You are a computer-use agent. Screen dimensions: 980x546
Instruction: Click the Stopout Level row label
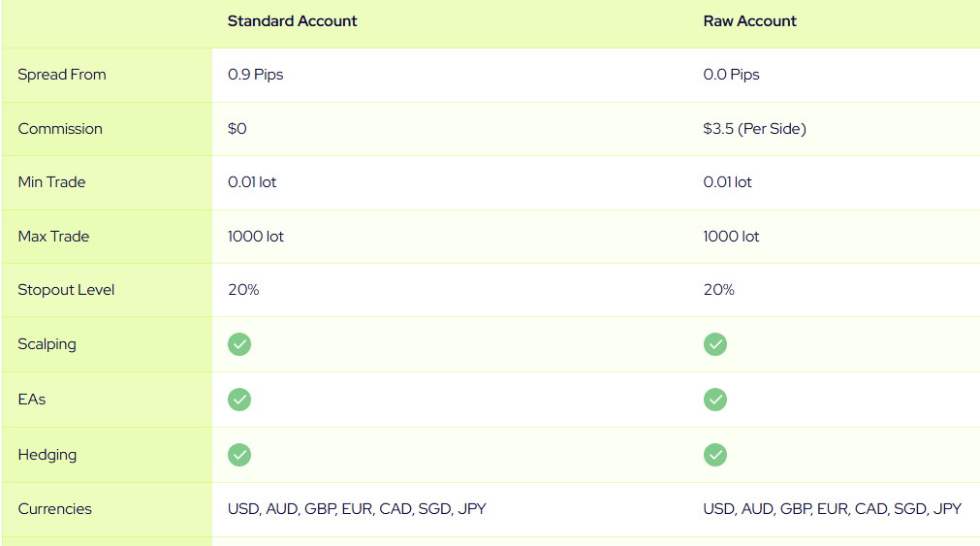pos(66,290)
